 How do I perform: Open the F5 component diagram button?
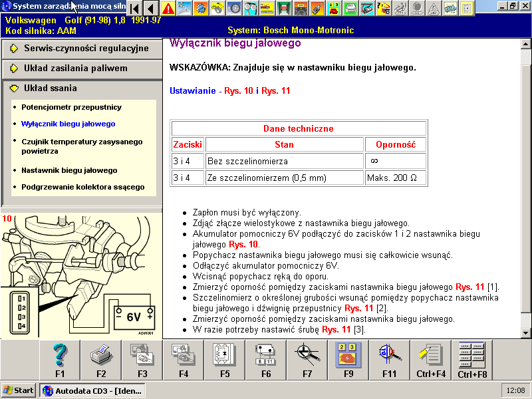click(225, 360)
